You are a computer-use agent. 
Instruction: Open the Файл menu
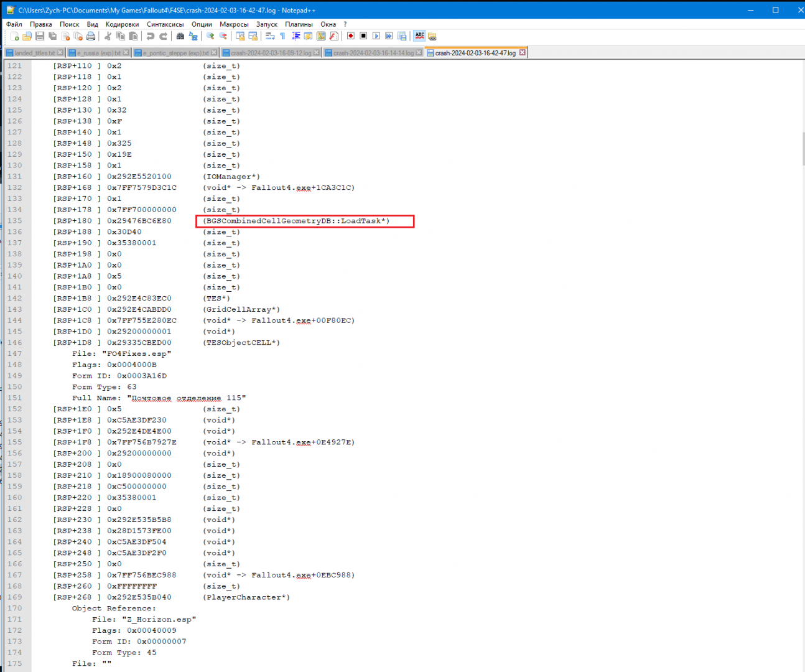tap(14, 24)
